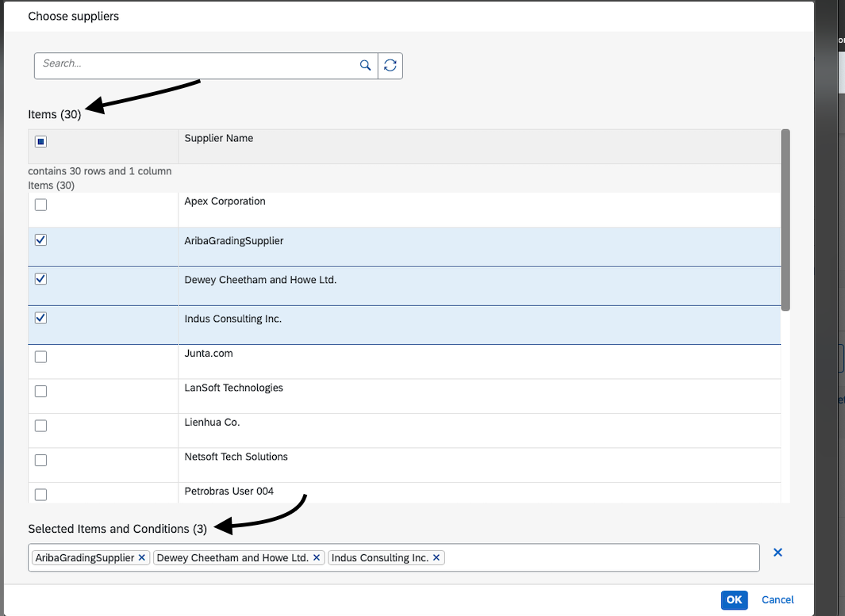Click Cancel to dismiss the dialog
This screenshot has width=845, height=616.
(x=777, y=599)
